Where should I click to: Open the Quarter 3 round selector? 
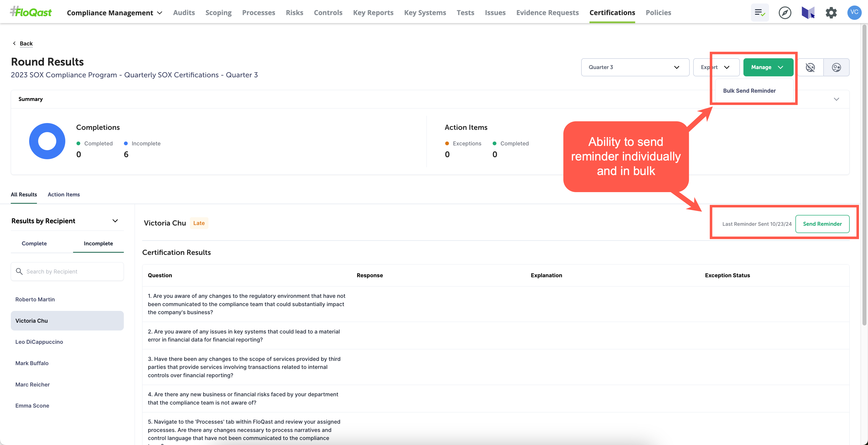point(635,67)
